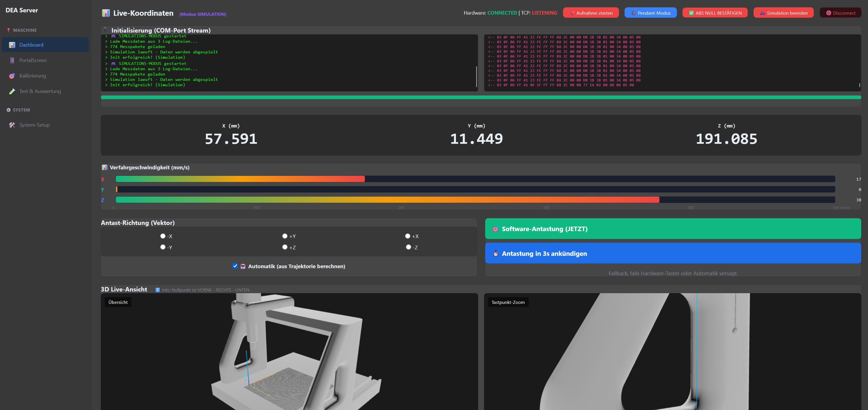
Task: Switch to Pendant-Modus
Action: pos(651,13)
